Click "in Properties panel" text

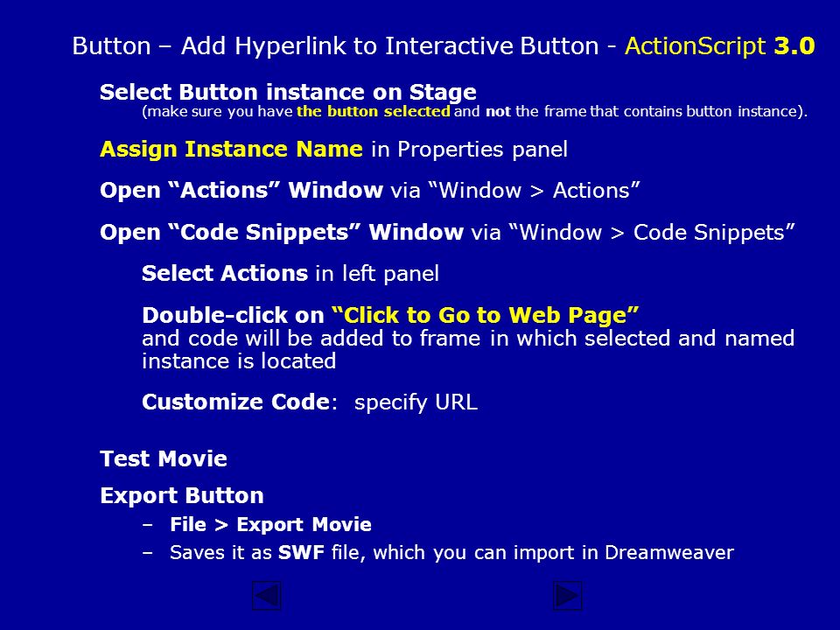pos(469,150)
